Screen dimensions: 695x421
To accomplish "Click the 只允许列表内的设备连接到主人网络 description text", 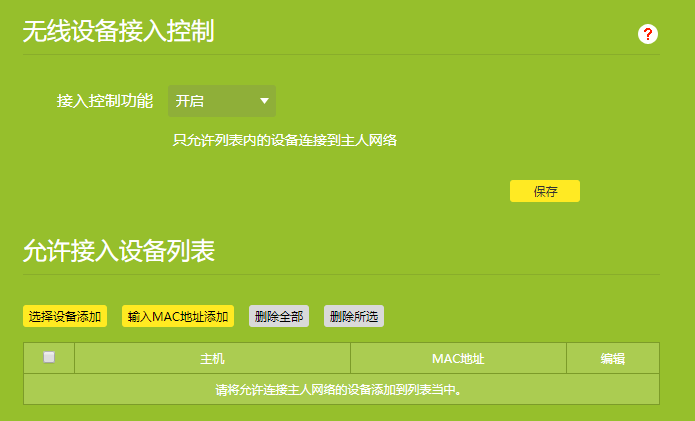I will coord(285,140).
